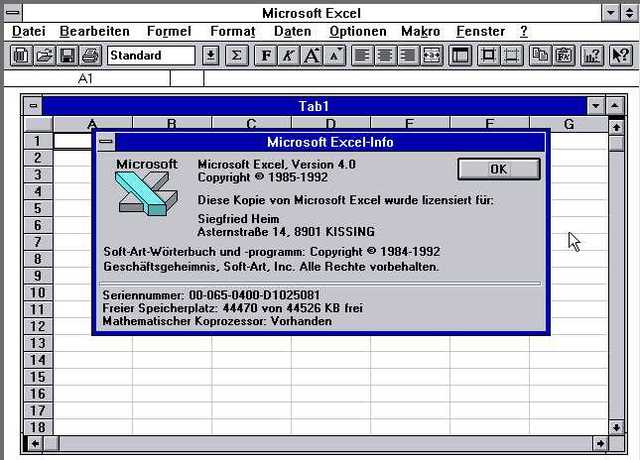Screen dimensions: 640x460
Task: Apply outline border icon
Action: pyautogui.click(x=488, y=55)
